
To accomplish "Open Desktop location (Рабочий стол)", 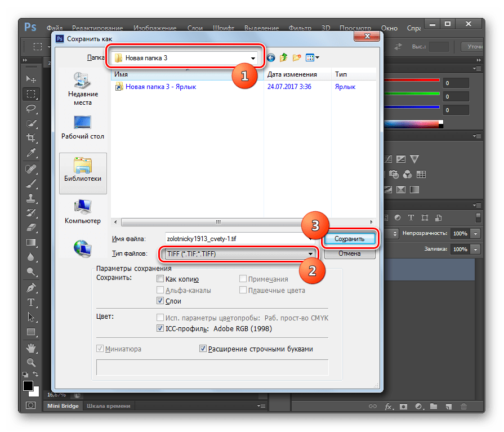I will tap(83, 128).
